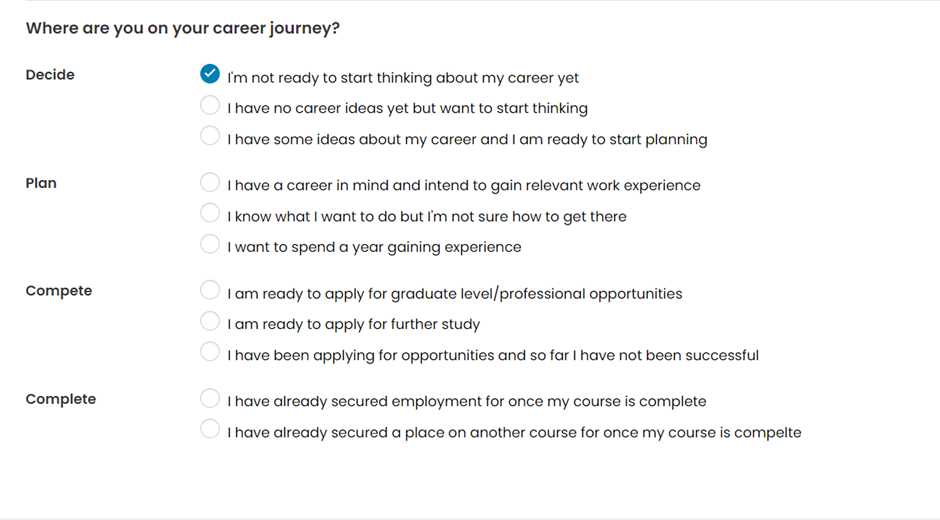Click the "Compete" section heading
This screenshot has height=520, width=940.
point(58,291)
